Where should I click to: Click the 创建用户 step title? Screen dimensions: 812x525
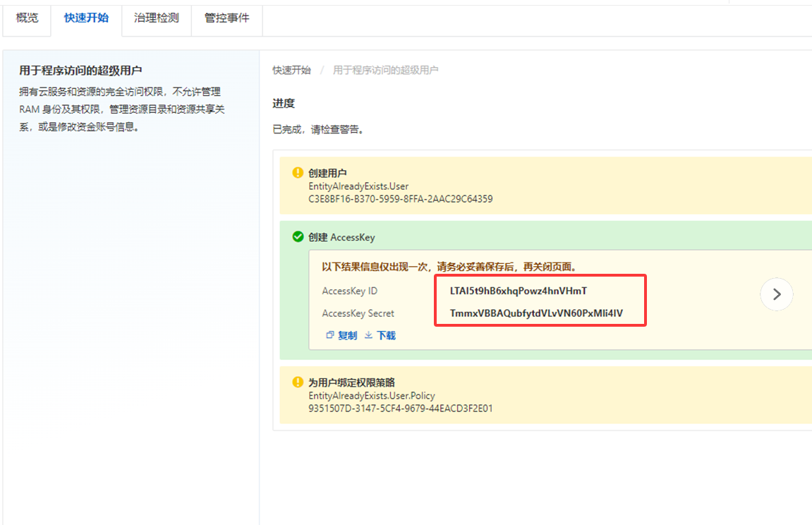pyautogui.click(x=327, y=173)
